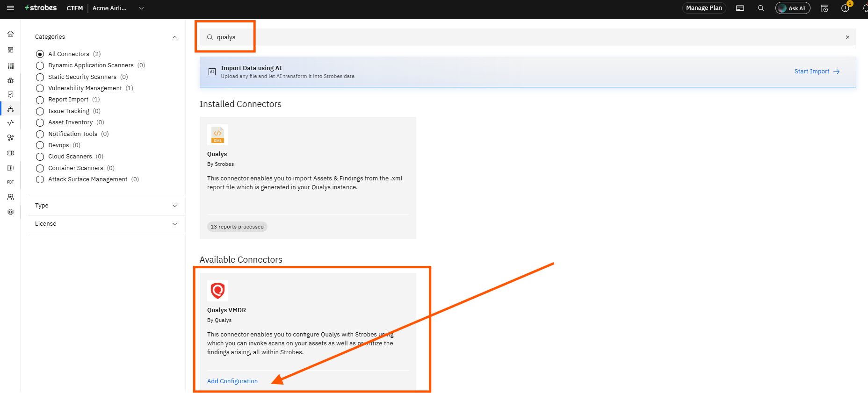
Task: Open the reports panel icon in the sidebar
Action: (10, 168)
